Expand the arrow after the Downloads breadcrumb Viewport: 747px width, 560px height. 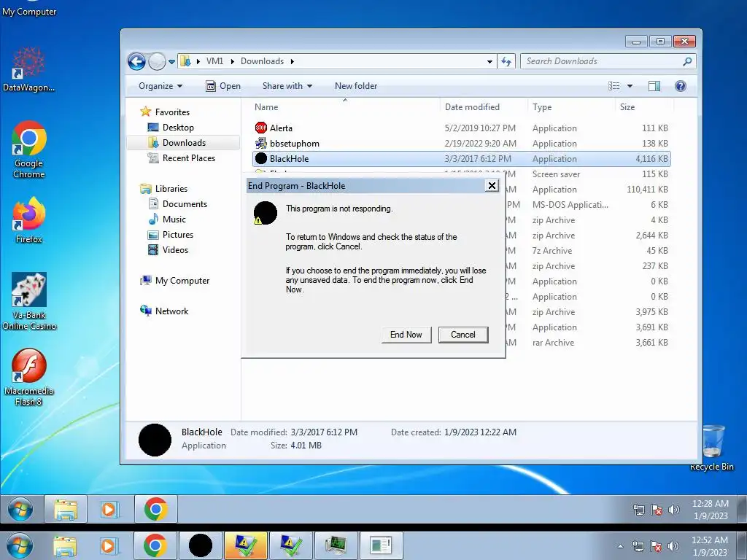tap(292, 61)
